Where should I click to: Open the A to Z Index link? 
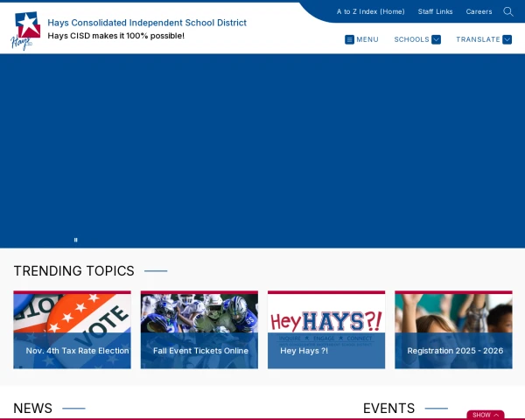(x=370, y=11)
